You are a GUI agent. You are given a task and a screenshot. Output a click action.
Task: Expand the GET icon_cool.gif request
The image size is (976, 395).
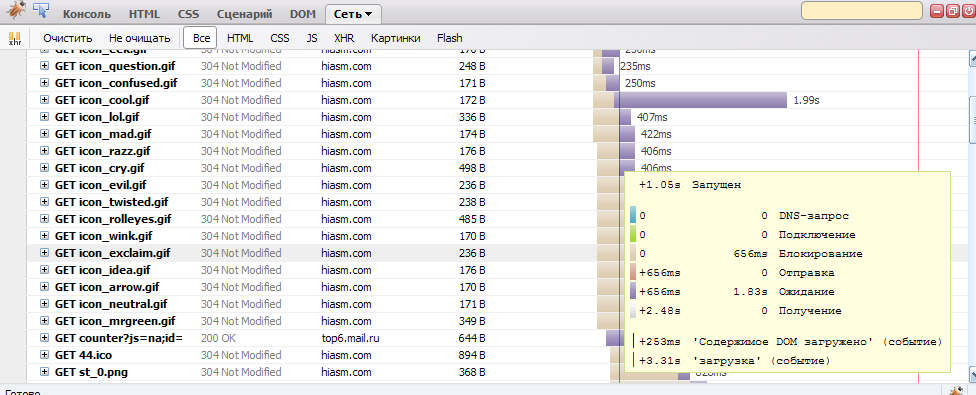(x=44, y=100)
